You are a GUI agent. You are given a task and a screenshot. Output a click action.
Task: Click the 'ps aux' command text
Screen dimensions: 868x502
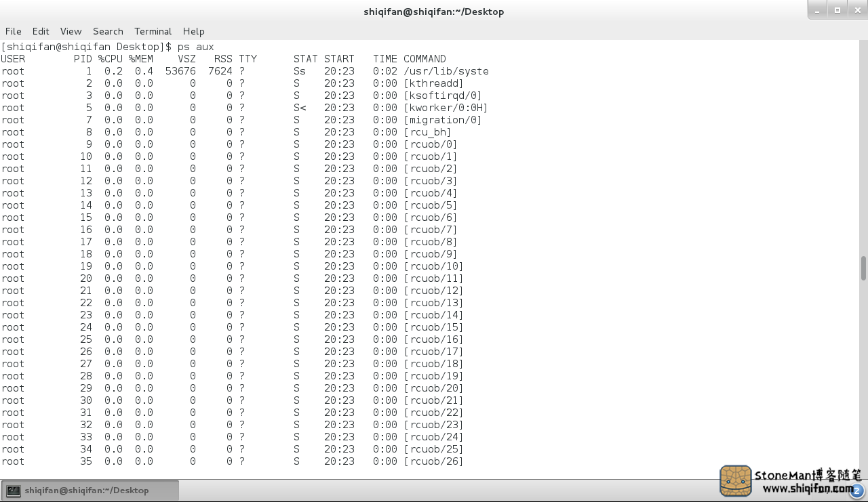(195, 47)
